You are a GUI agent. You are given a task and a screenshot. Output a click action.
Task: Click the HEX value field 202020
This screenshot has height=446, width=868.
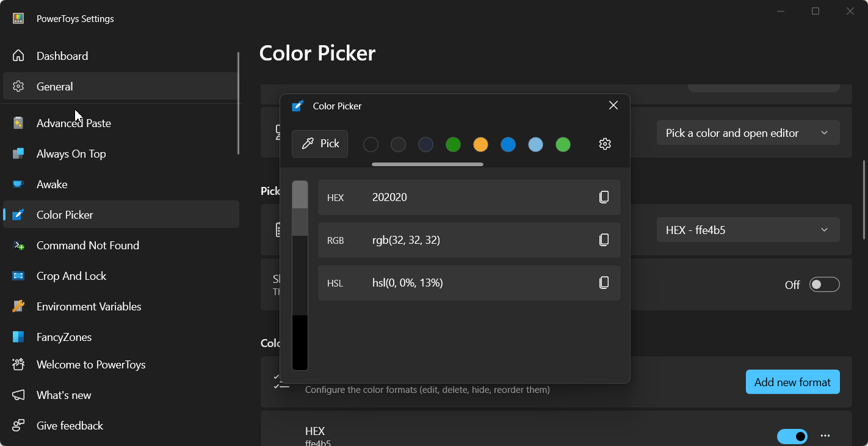pos(469,197)
